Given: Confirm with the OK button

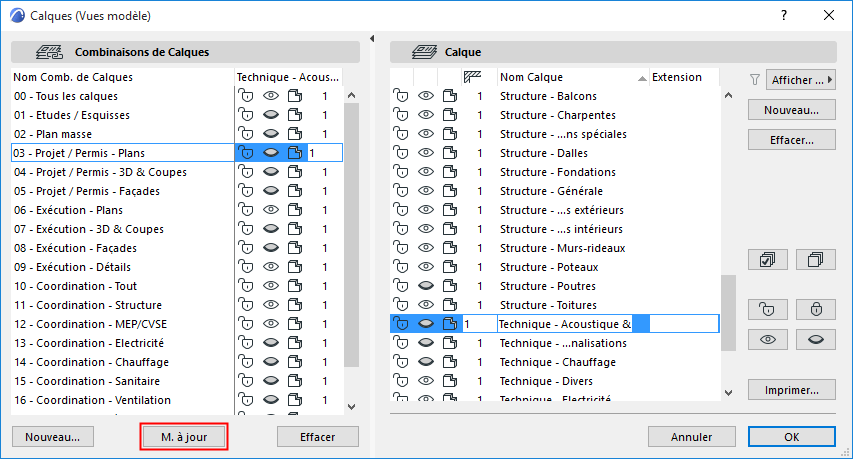Looking at the screenshot, I should 792,437.
